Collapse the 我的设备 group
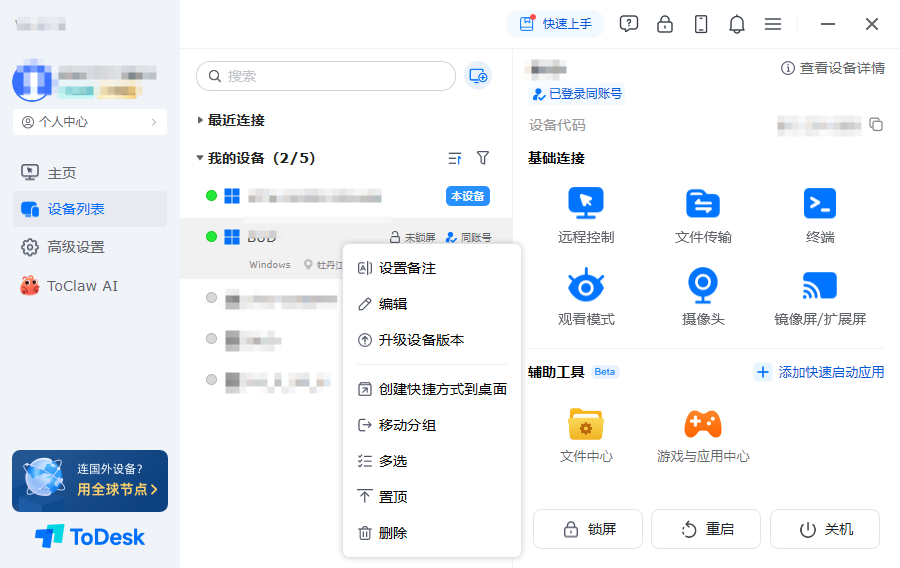 click(200, 158)
